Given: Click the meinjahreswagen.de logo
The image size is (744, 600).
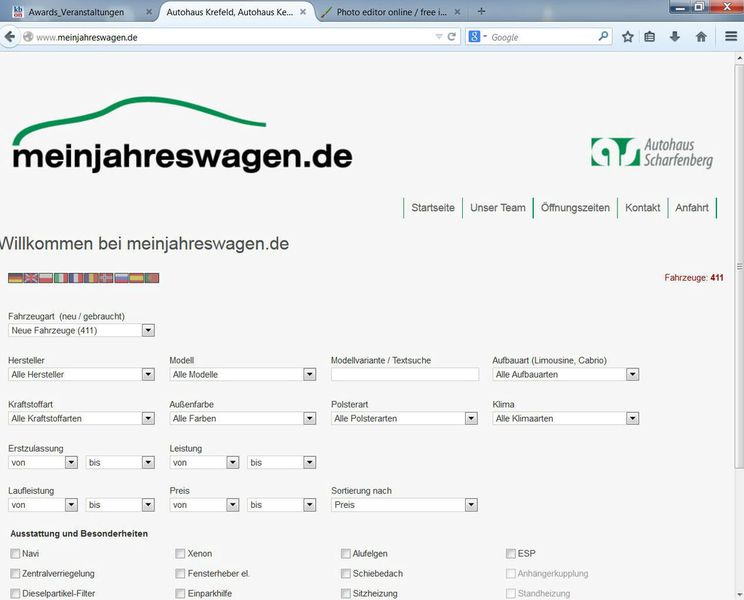Looking at the screenshot, I should (x=182, y=135).
